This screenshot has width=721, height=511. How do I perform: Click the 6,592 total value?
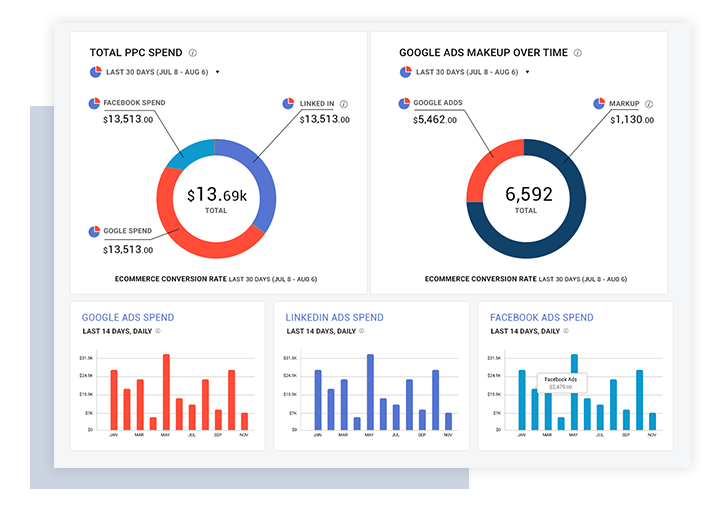tap(528, 195)
